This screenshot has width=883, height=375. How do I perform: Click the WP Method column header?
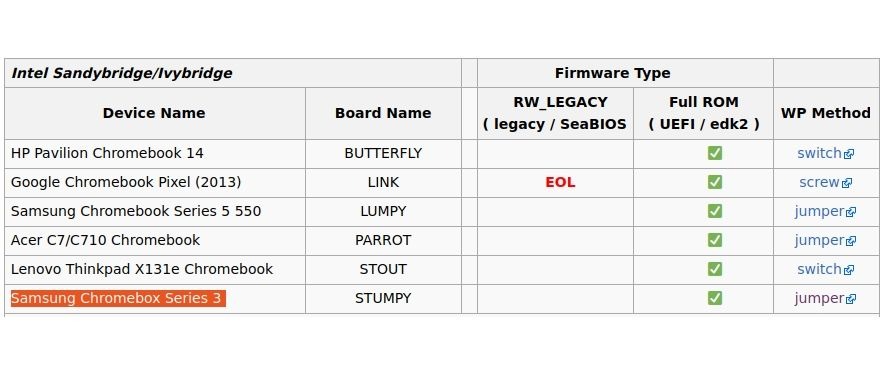pos(826,113)
